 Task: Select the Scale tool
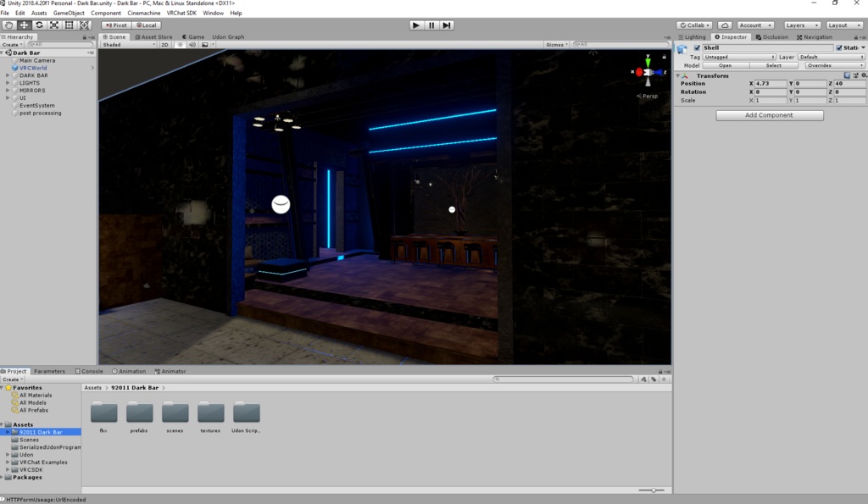(x=54, y=25)
